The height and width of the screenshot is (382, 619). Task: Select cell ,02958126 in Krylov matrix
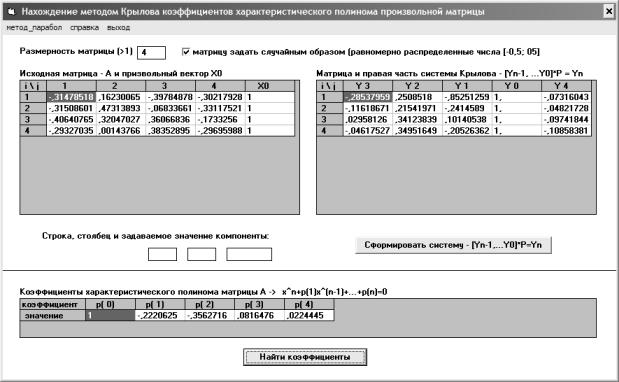click(368, 119)
